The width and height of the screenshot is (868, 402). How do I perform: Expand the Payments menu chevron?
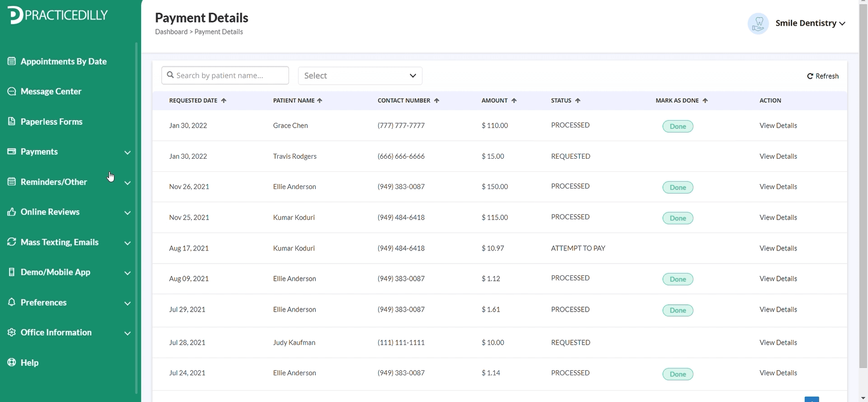(x=128, y=152)
